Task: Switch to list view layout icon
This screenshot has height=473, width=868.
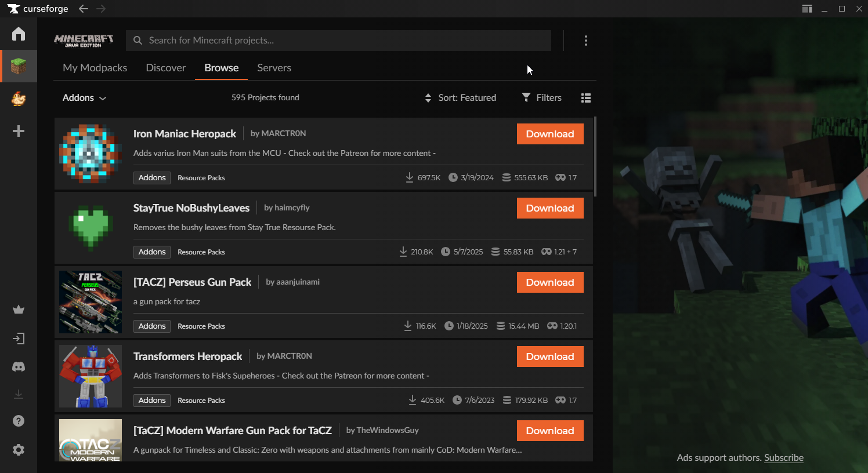Action: [586, 98]
